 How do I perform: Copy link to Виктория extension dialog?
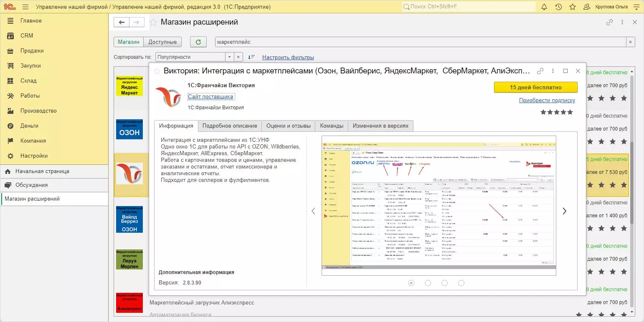point(540,71)
